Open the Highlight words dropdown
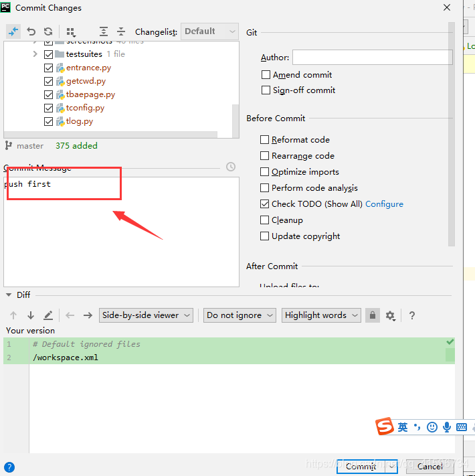 click(x=321, y=315)
